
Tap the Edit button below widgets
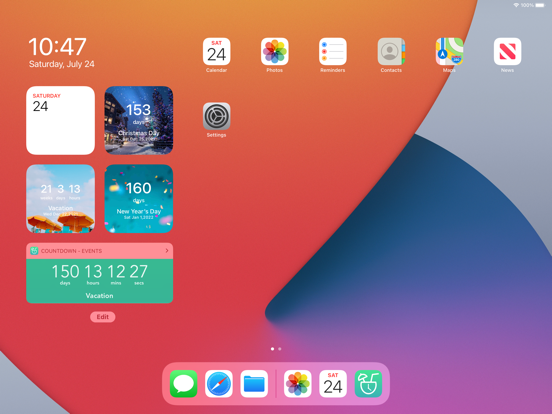coord(102,317)
